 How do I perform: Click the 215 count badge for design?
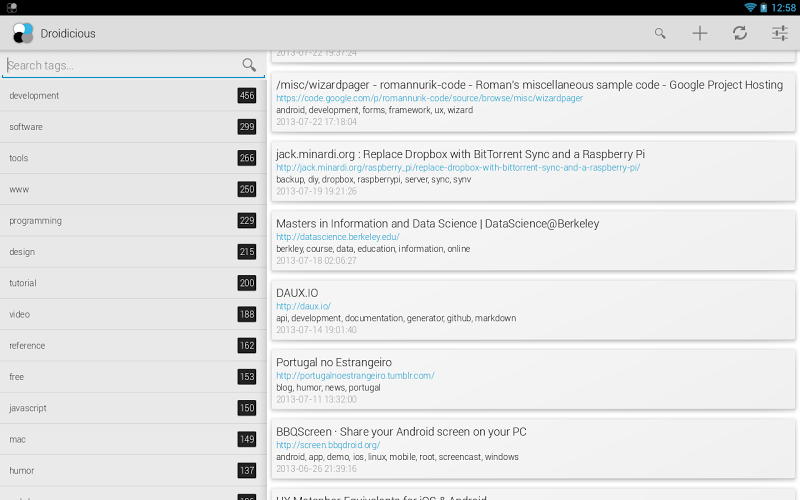pos(247,252)
